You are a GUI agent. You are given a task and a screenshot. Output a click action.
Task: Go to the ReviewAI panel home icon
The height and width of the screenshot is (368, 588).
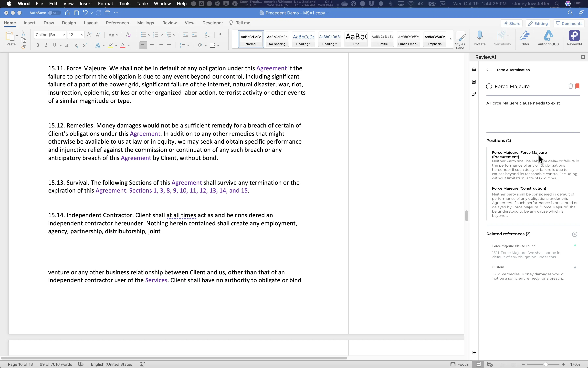click(474, 70)
